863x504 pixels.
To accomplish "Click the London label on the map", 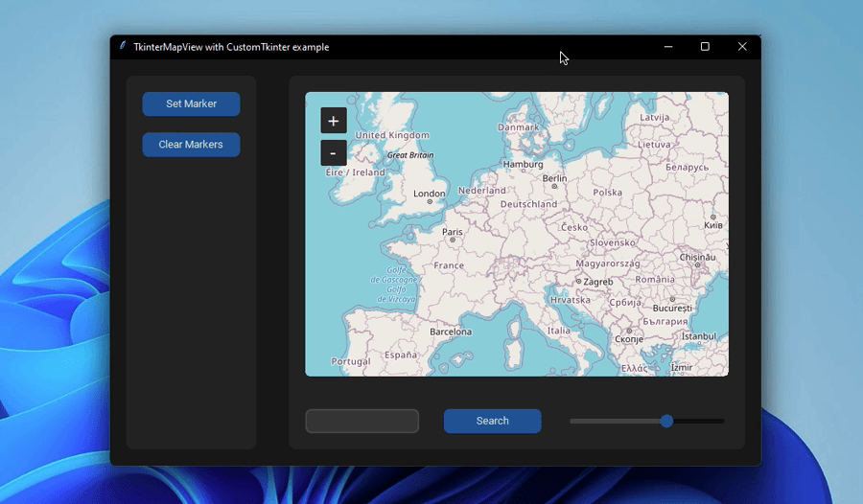I will [429, 194].
